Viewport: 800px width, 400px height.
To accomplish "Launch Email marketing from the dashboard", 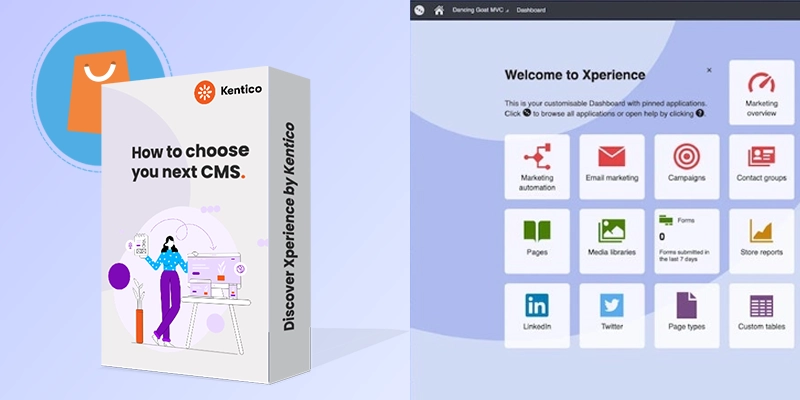I will pyautogui.click(x=611, y=166).
